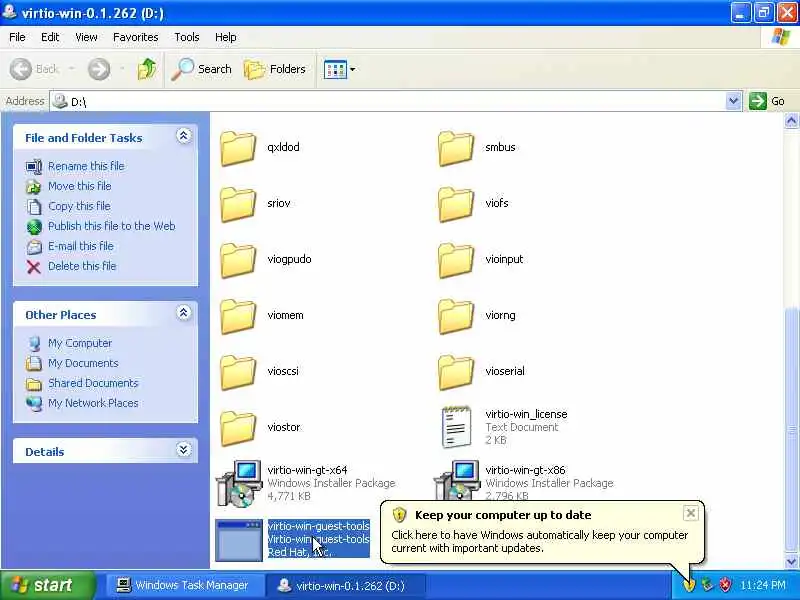Click the vertical scrollbar thumb
800x600 pixels.
(791, 430)
